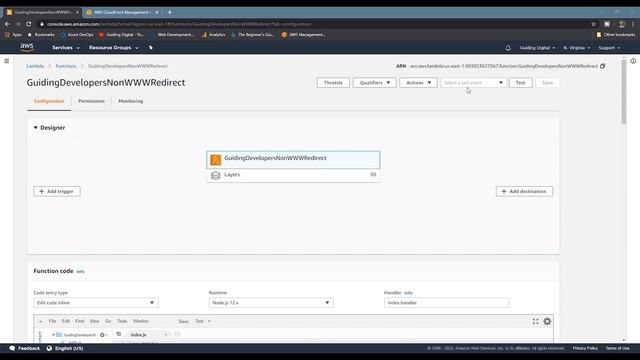Collapse the GuidingDevelopers folder in editor tree
This screenshot has width=640, height=360.
pyautogui.click(x=53, y=335)
